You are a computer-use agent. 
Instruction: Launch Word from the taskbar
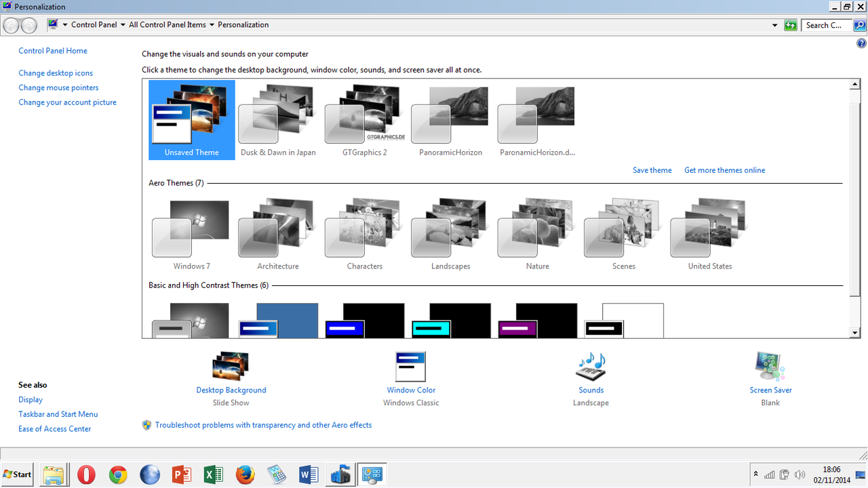pyautogui.click(x=309, y=474)
